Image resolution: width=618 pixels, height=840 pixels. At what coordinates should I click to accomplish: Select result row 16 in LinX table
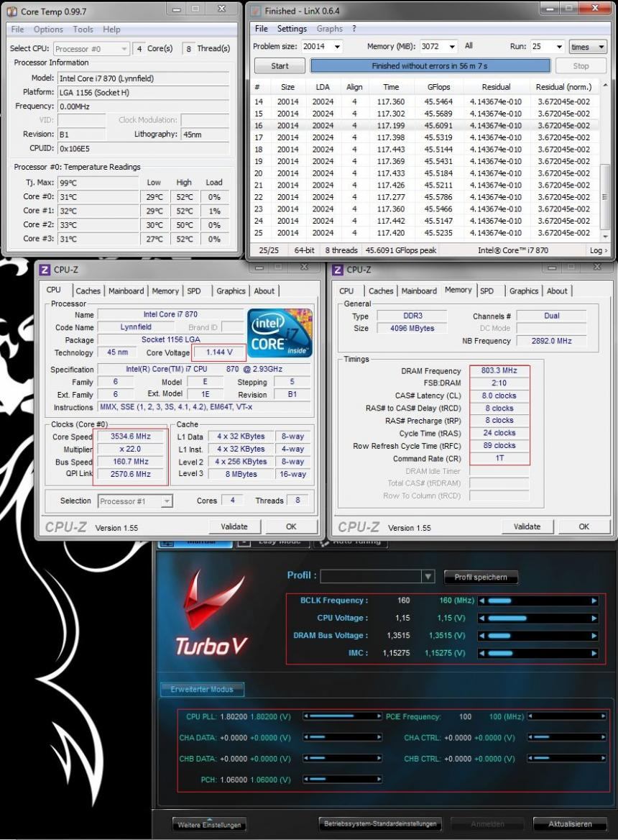pos(425,125)
